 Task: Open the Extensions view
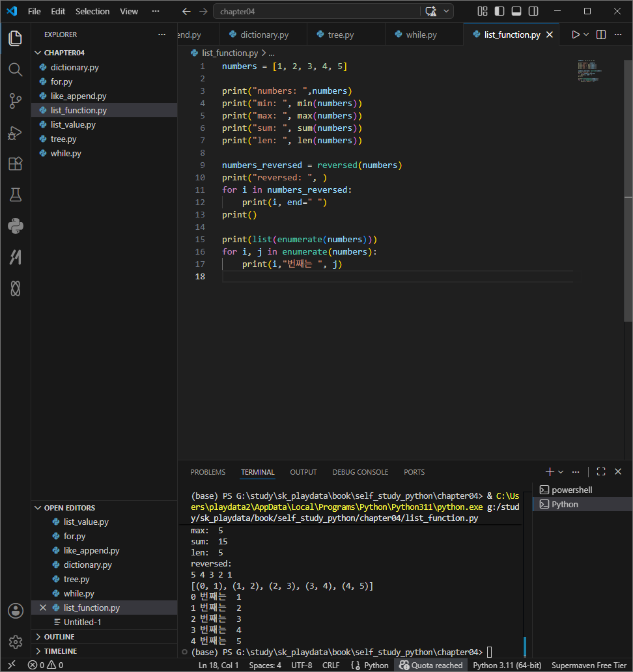point(16,163)
